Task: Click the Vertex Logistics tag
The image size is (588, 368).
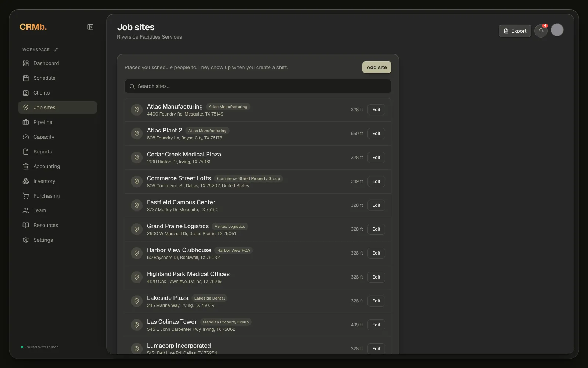Action: click(x=230, y=226)
